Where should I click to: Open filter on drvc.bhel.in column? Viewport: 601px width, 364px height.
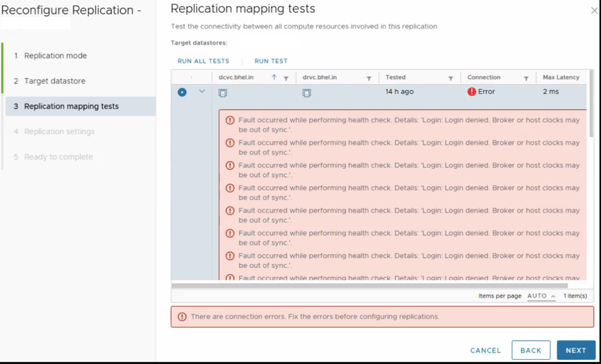click(x=369, y=78)
